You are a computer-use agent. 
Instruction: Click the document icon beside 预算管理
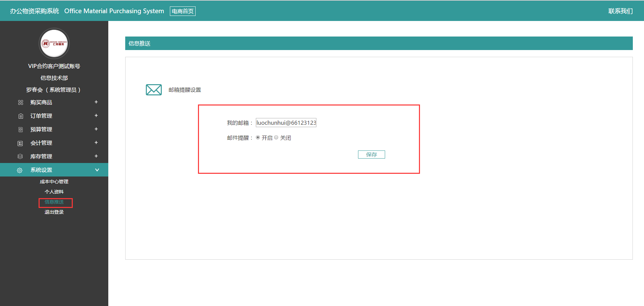(21, 130)
